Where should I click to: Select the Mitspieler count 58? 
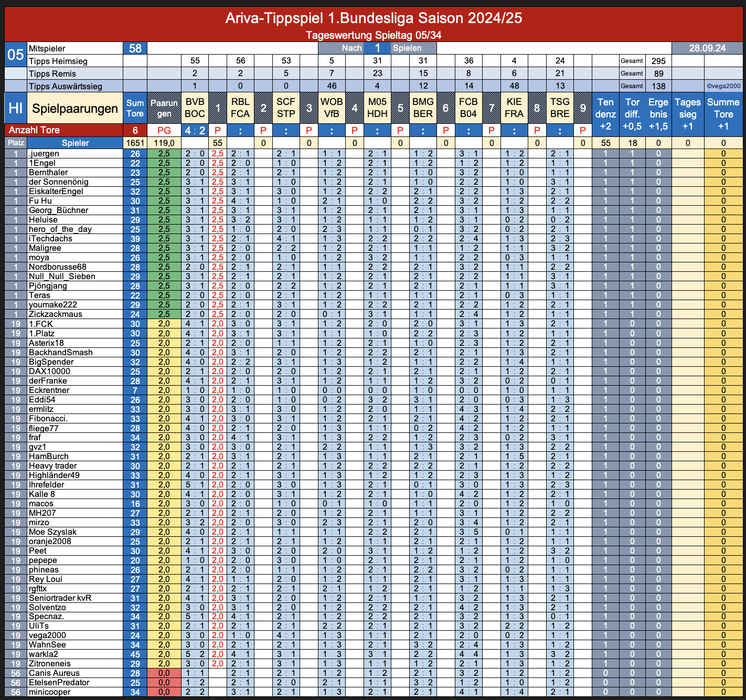pyautogui.click(x=135, y=48)
